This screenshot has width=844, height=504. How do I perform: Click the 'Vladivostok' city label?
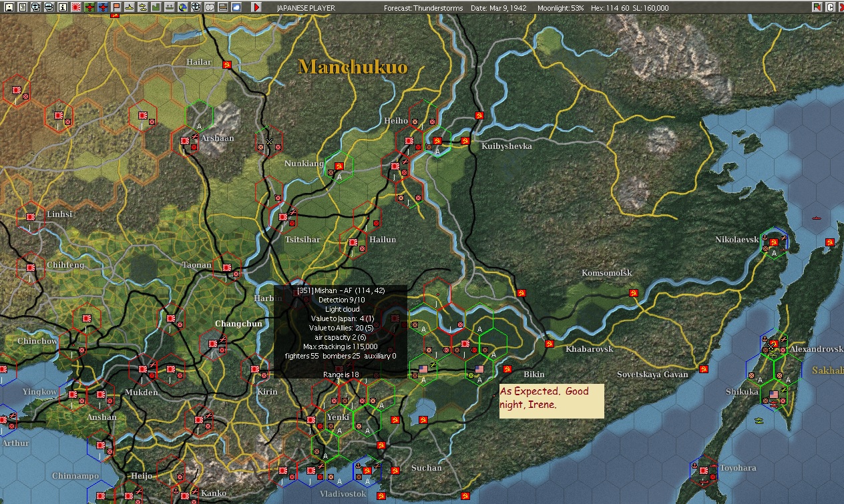[343, 494]
